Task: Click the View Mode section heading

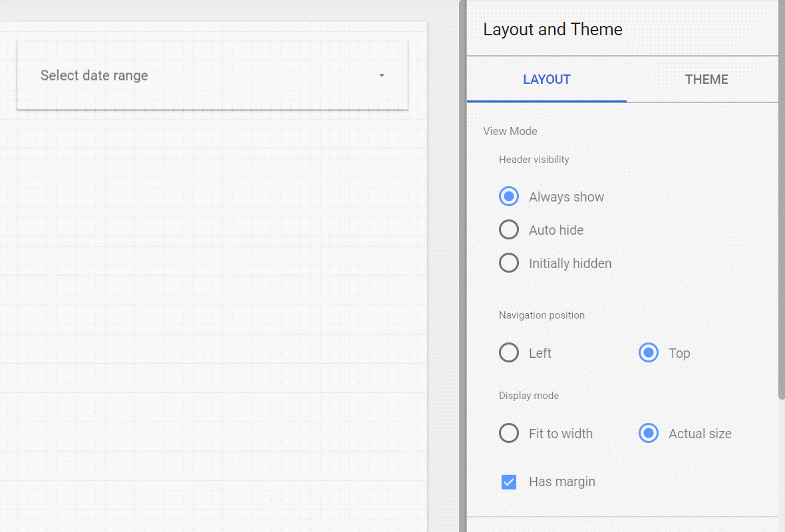Action: click(510, 131)
